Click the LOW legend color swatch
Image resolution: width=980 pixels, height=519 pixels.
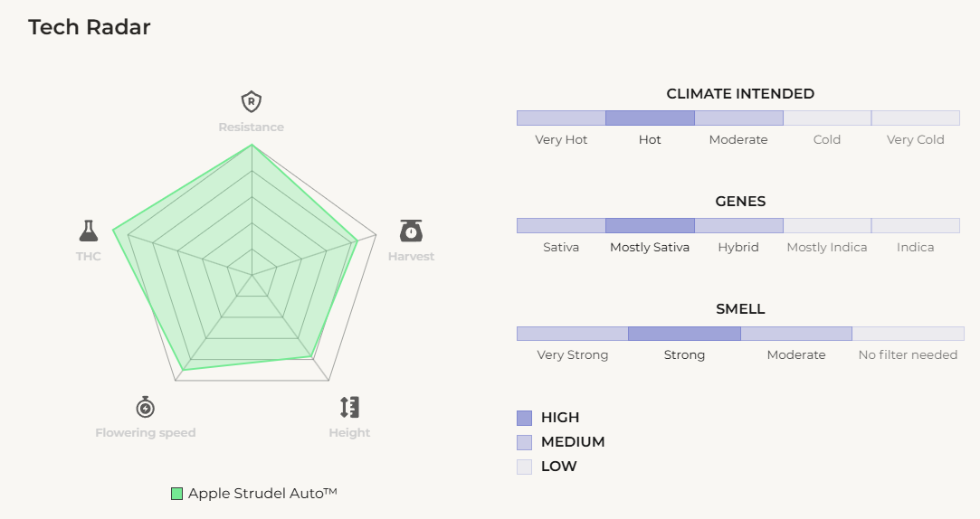(x=525, y=467)
